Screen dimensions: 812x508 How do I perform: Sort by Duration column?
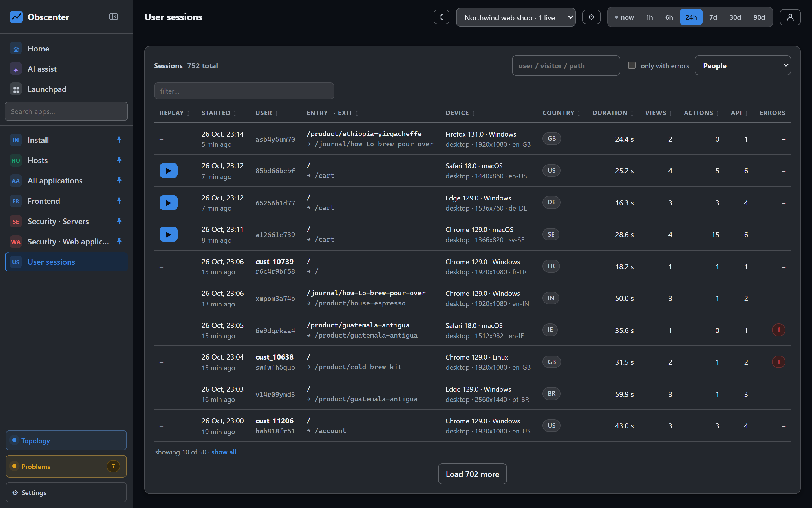coord(613,113)
